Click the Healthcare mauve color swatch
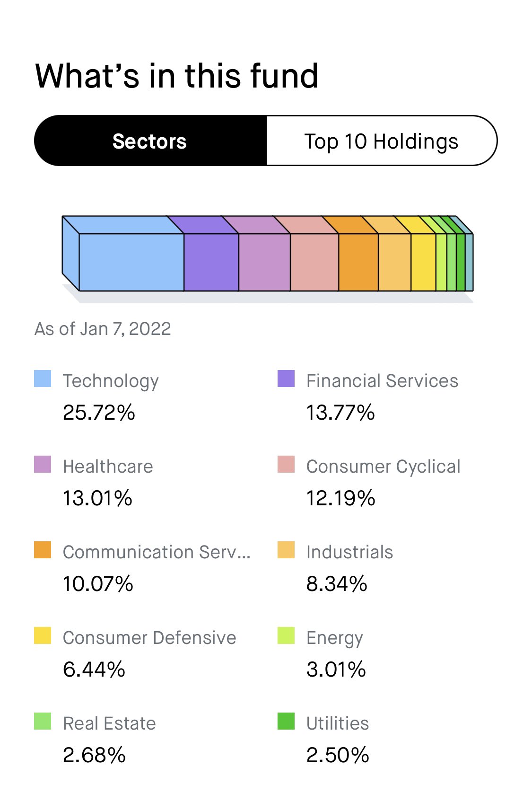 43,465
